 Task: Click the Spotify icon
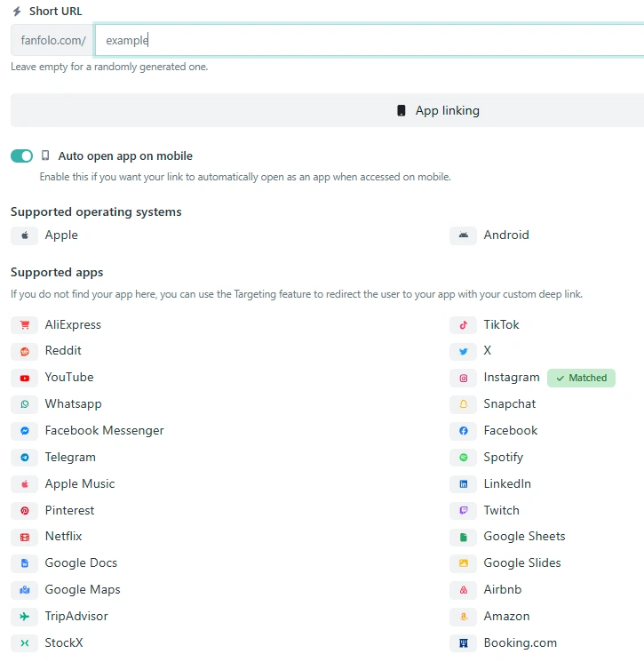(464, 458)
